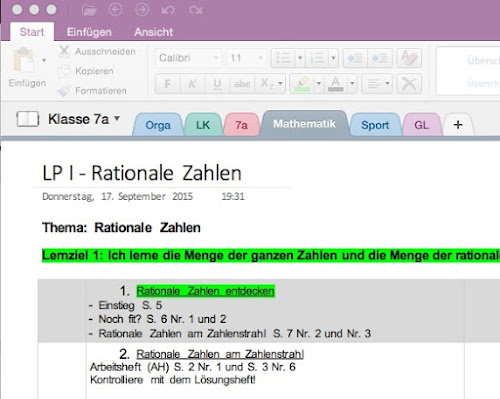Apply the second Überschrift heading style
This screenshot has width=500, height=399.
tap(483, 83)
